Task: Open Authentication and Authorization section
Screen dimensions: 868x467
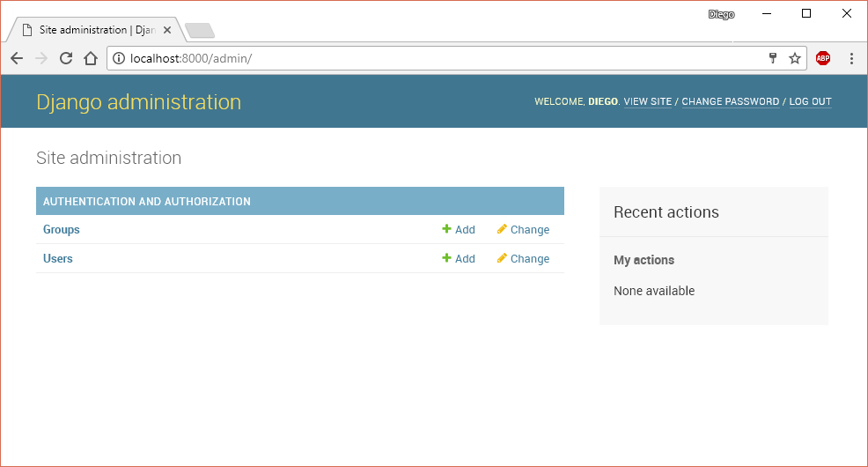Action: click(x=147, y=202)
